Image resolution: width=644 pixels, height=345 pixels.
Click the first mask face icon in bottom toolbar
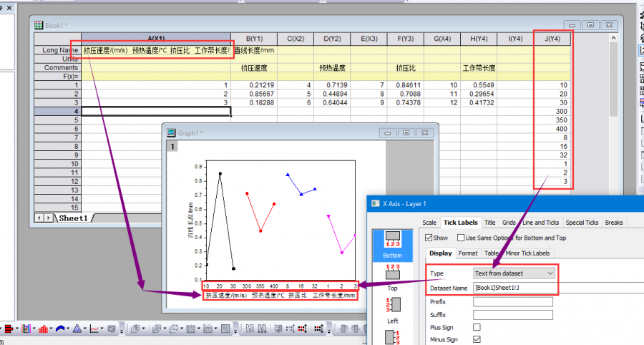click(250, 329)
